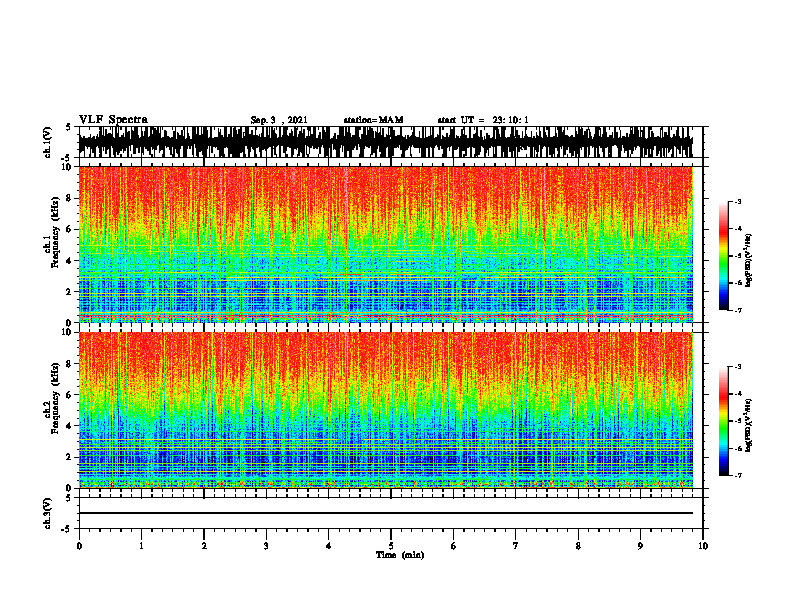Click the "ch.1(V)" axis label
The image size is (792, 612).
(48, 142)
